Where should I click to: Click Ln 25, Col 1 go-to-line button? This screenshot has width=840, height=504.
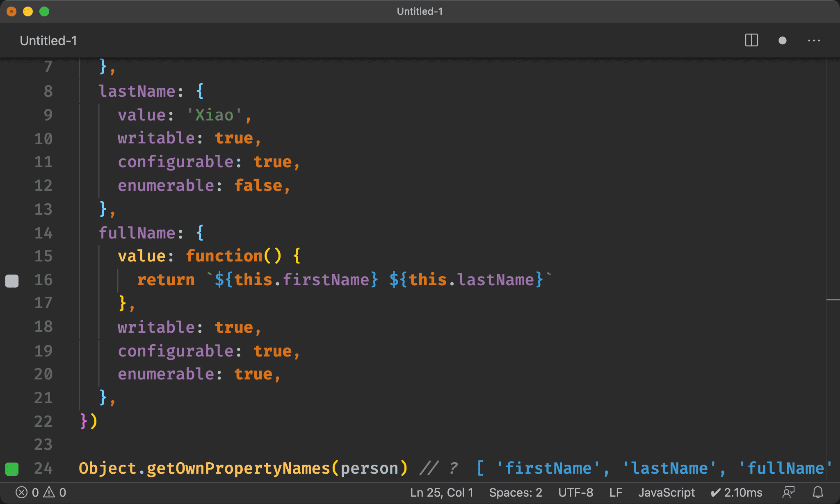(441, 492)
